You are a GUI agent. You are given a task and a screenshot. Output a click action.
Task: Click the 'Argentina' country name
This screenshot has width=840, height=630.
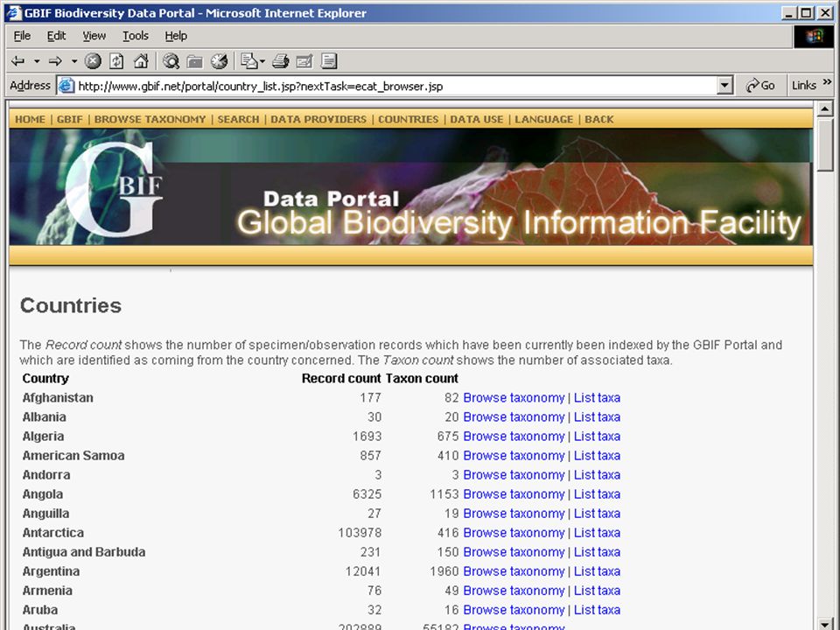point(51,571)
